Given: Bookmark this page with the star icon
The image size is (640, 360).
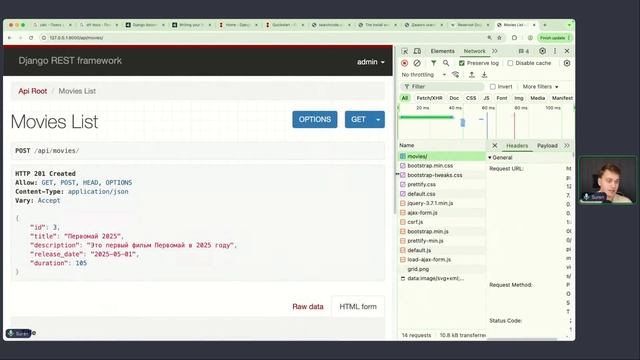Looking at the screenshot, I should 499,38.
